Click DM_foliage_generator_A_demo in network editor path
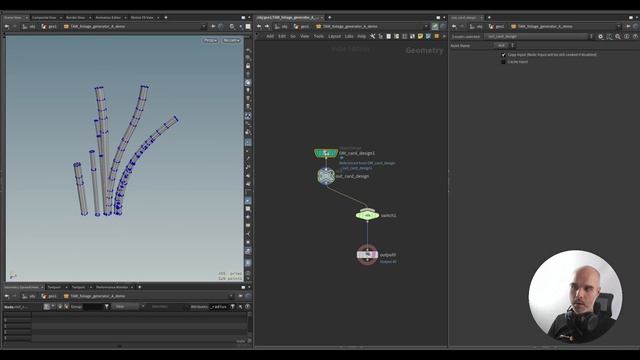This screenshot has height=360, width=640. [x=346, y=27]
